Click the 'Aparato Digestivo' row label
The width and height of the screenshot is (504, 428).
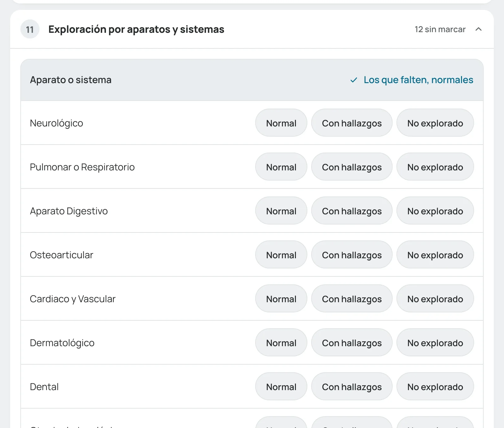pyautogui.click(x=69, y=211)
